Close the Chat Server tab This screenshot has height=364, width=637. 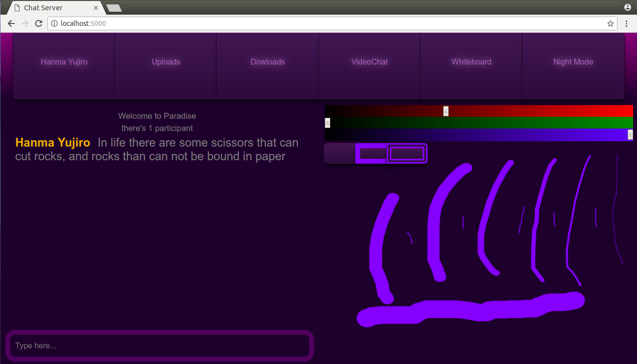(96, 8)
